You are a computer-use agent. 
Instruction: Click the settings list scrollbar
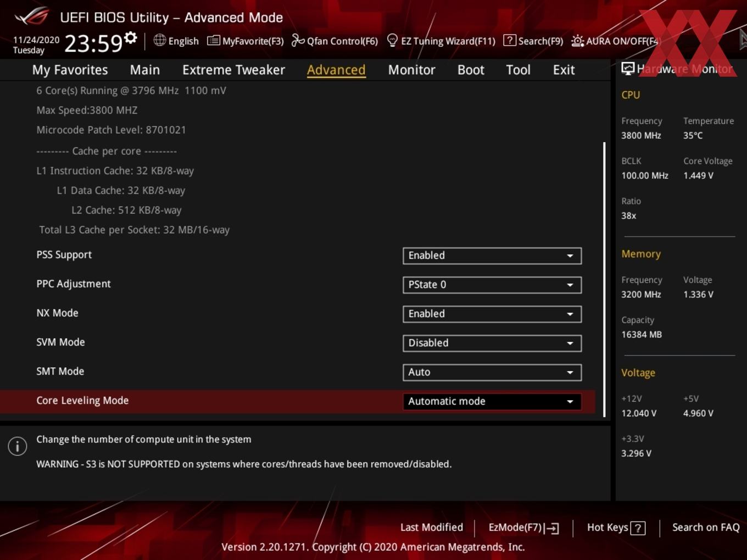click(x=604, y=279)
